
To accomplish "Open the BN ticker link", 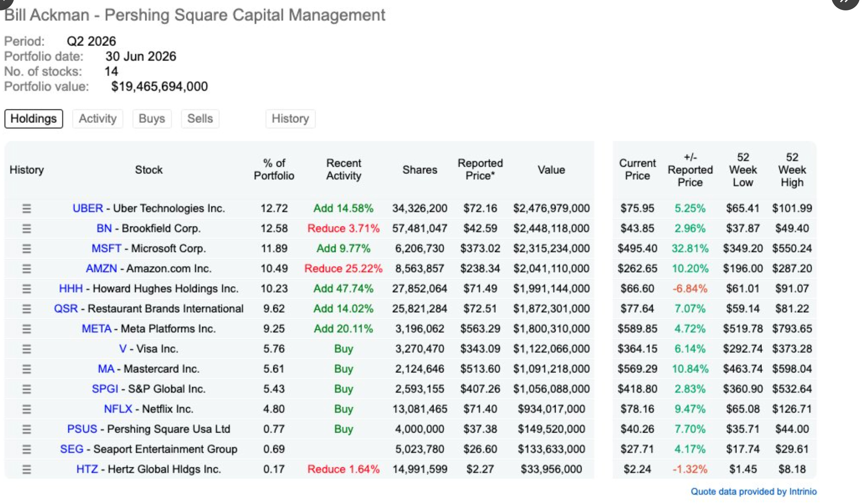I will 104,228.
